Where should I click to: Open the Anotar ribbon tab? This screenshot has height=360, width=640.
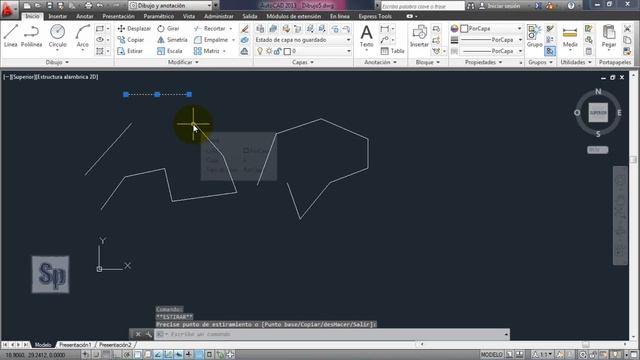pos(85,16)
